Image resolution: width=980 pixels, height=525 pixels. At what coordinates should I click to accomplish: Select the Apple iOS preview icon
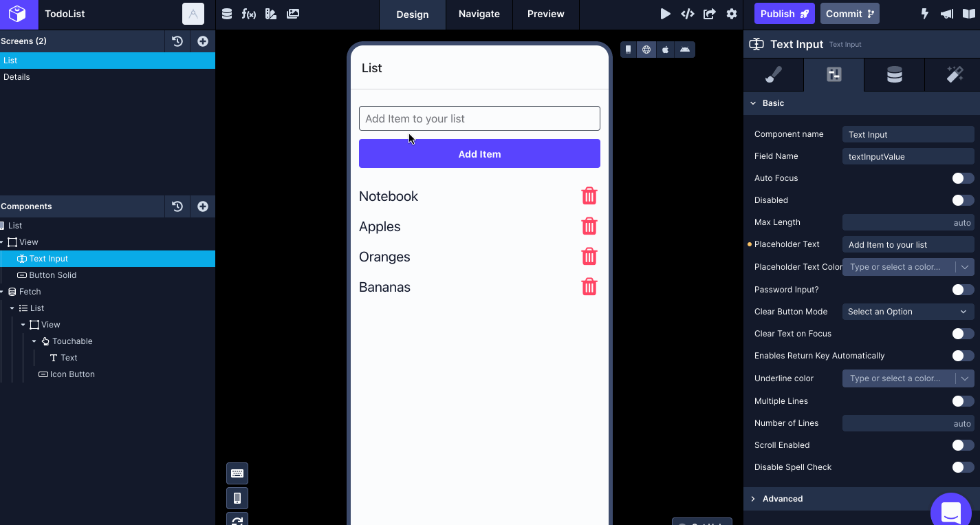point(665,50)
